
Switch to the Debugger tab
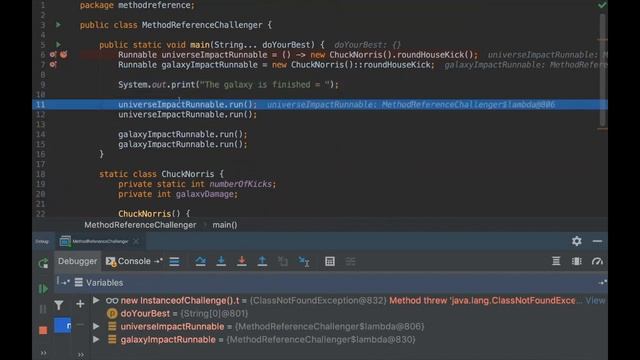(x=77, y=261)
